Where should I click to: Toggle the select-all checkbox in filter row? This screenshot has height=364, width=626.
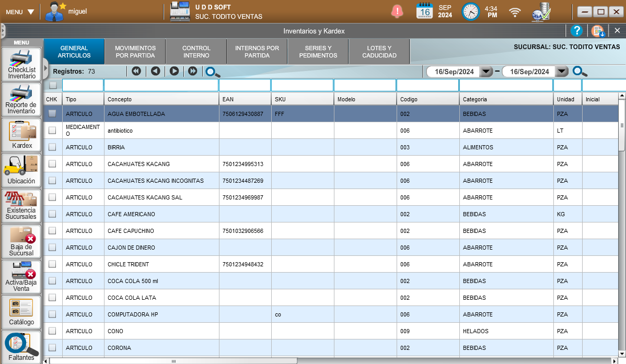(53, 85)
